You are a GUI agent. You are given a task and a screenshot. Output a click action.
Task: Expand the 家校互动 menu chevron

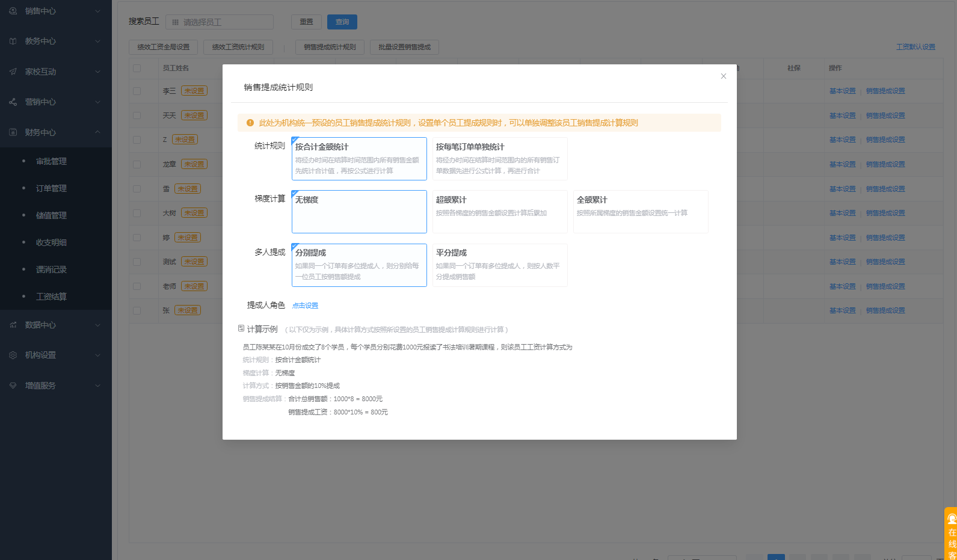[x=98, y=72]
